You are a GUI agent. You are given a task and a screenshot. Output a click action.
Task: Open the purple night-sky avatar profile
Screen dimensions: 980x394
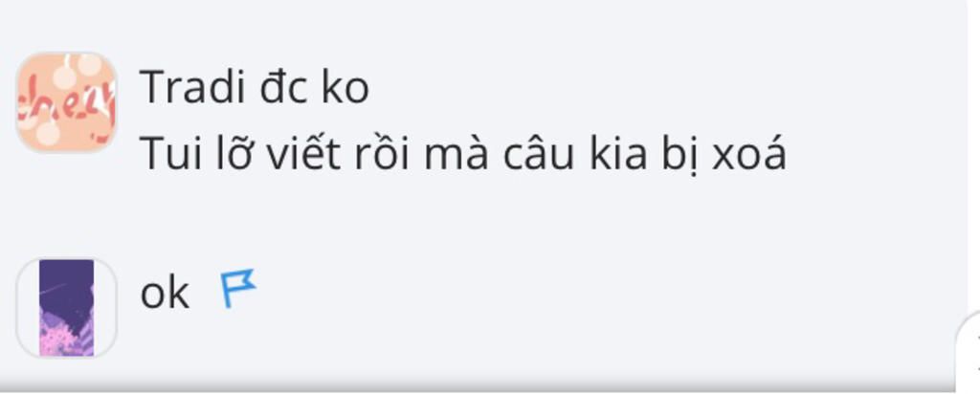pos(66,308)
